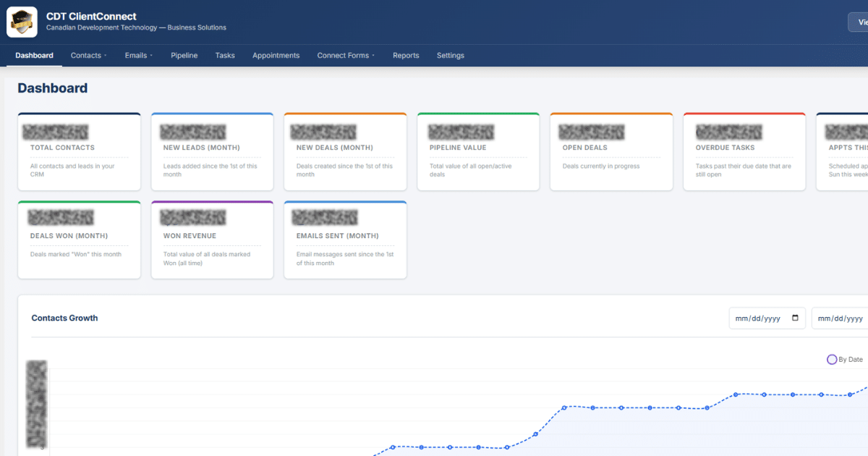
Task: Click the CDT ClientConnect title text
Action: [x=91, y=16]
